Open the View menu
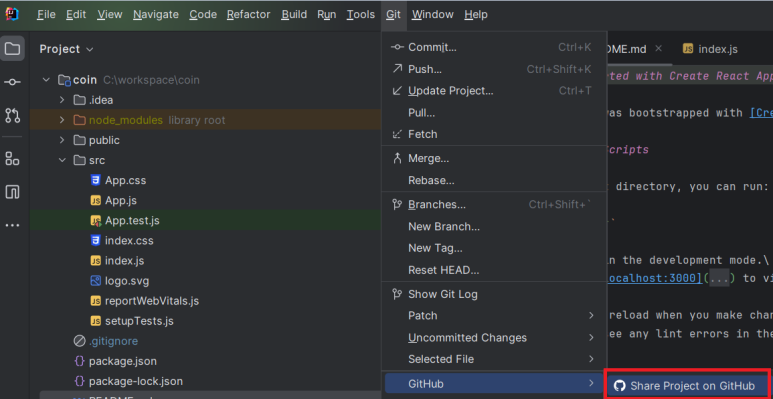This screenshot has height=399, width=773. [x=109, y=14]
